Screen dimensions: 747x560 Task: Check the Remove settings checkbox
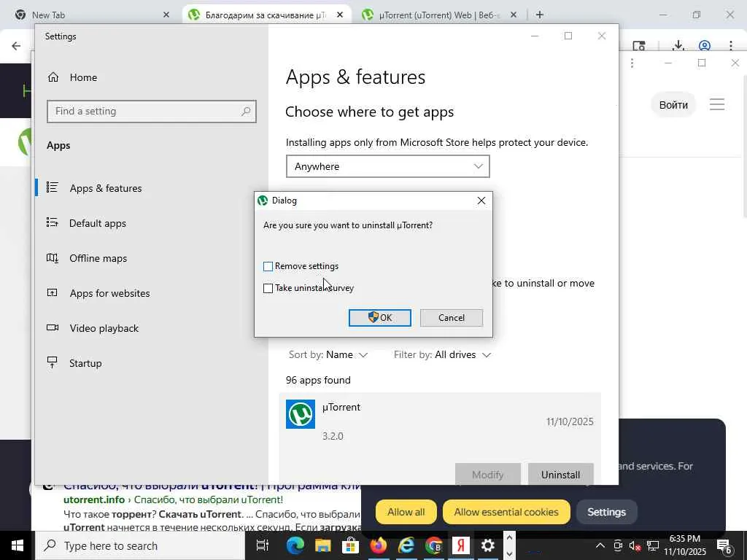[x=268, y=266]
